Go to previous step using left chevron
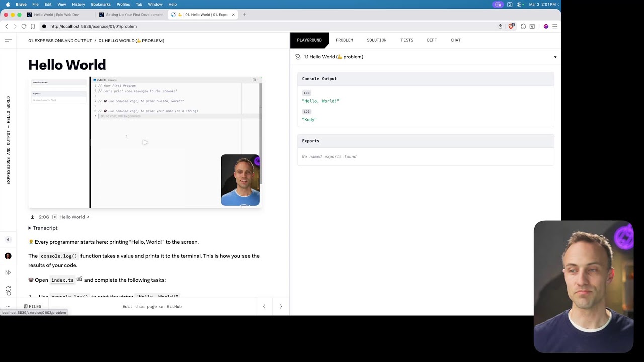The height and width of the screenshot is (362, 644). click(264, 306)
